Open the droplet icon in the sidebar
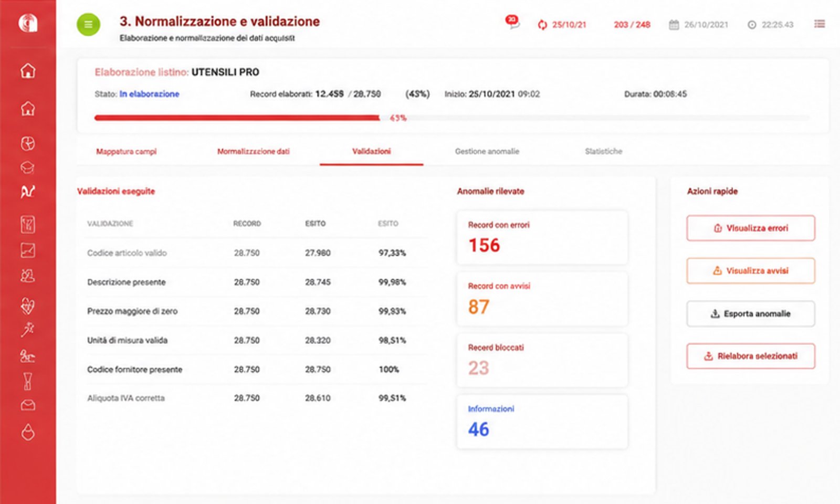840x504 pixels. [x=28, y=432]
